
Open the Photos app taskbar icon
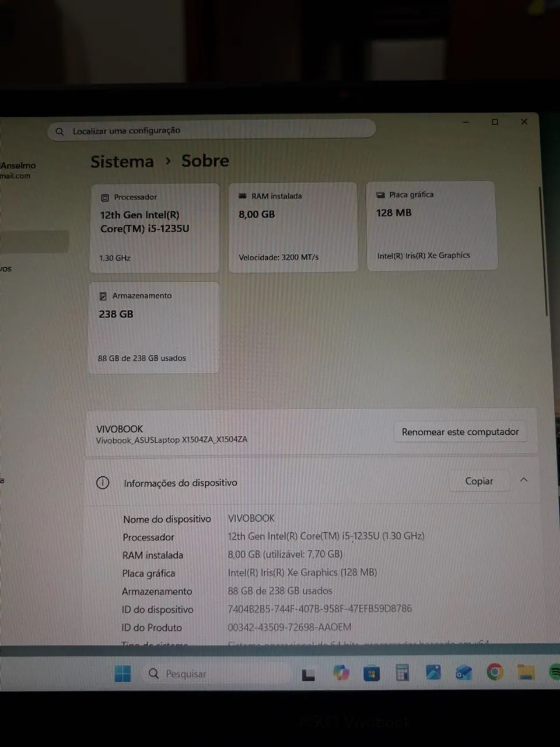[433, 672]
